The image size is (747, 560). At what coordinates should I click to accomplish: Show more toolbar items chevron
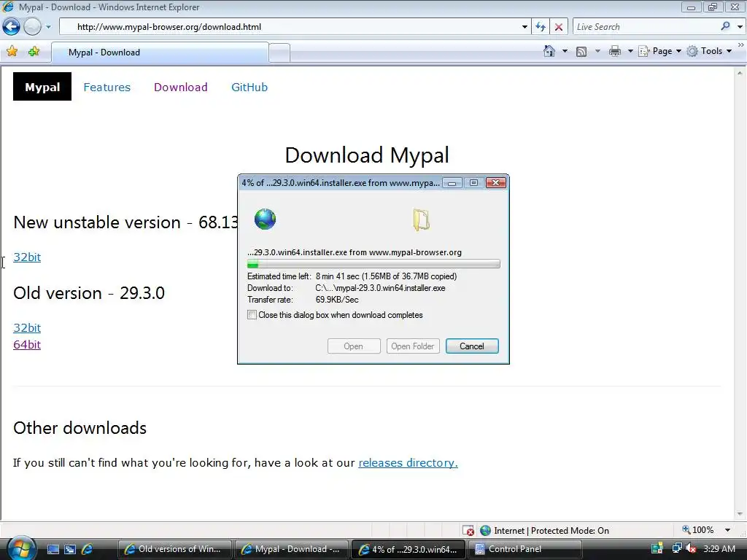pos(741,44)
